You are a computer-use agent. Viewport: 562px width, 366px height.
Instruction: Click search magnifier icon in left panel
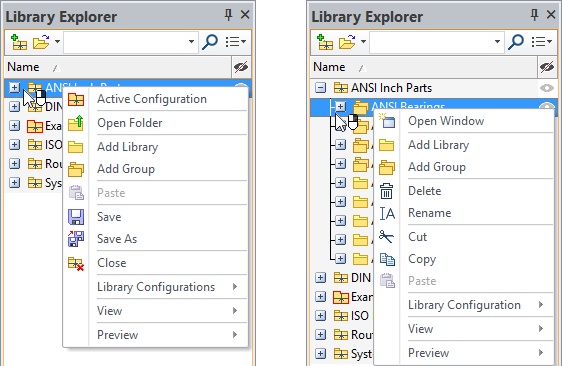210,42
